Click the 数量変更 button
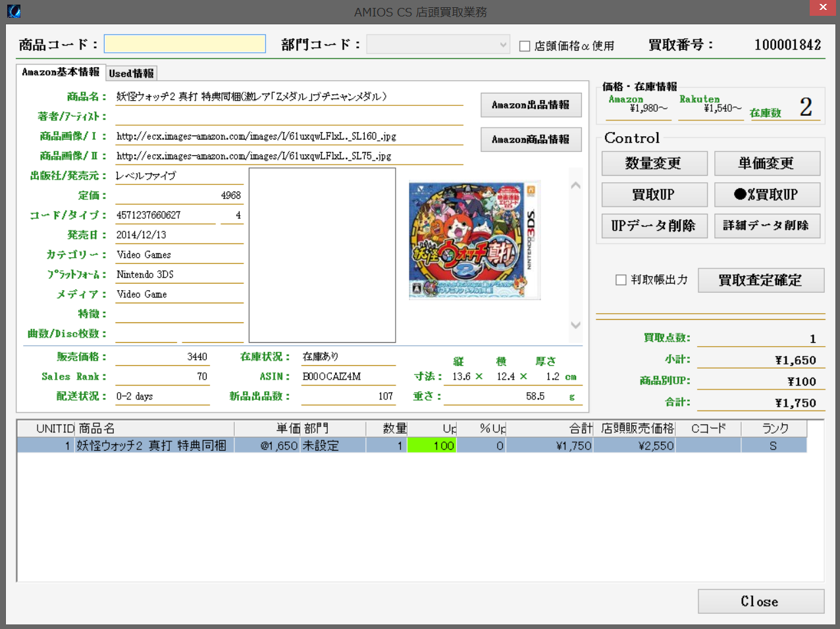Screen dimensions: 840x629 654,163
